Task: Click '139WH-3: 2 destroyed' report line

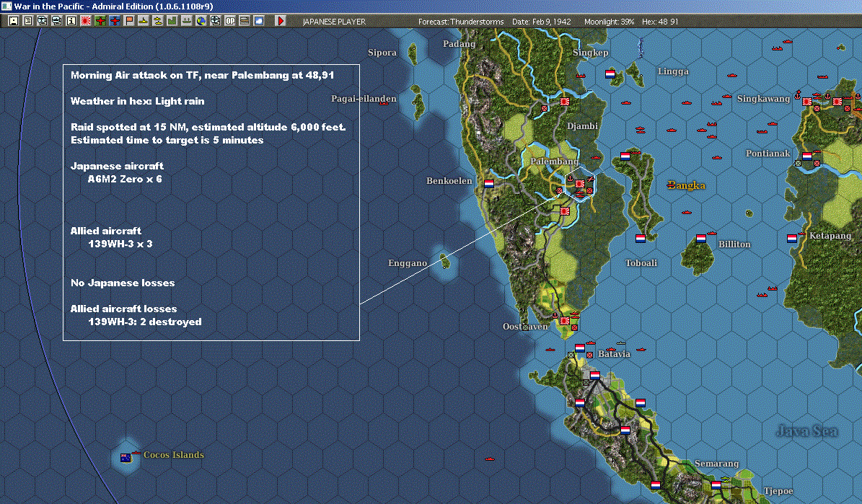Action: click(x=145, y=322)
